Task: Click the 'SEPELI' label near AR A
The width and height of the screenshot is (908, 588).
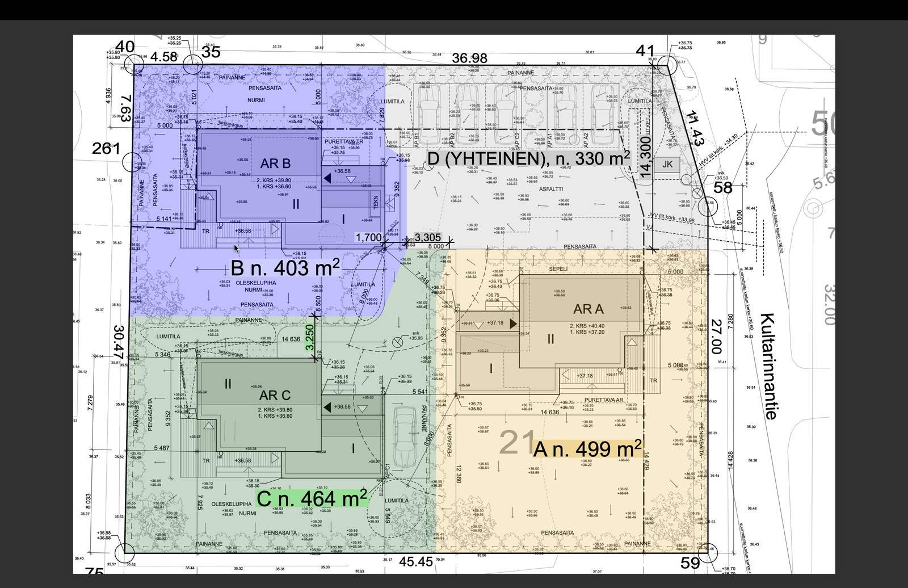Action: pyautogui.click(x=558, y=269)
